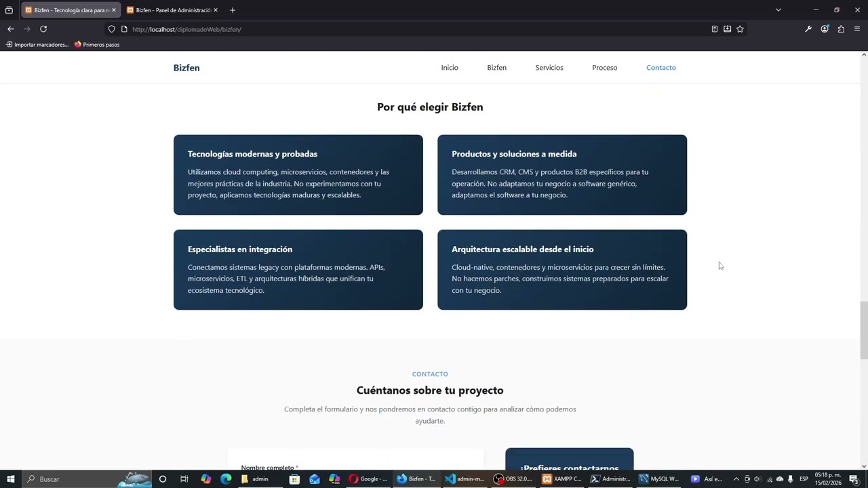Switch to Bizfen - Panel de Administración tab
This screenshot has width=868, height=488.
173,10
